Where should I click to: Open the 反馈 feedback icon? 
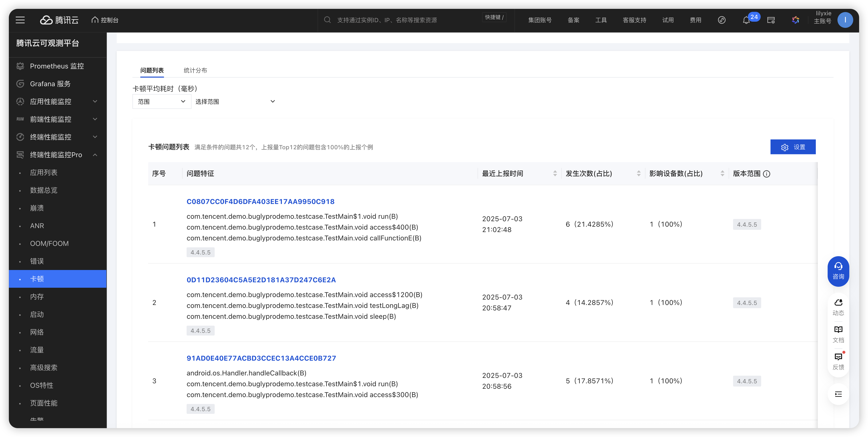click(838, 357)
